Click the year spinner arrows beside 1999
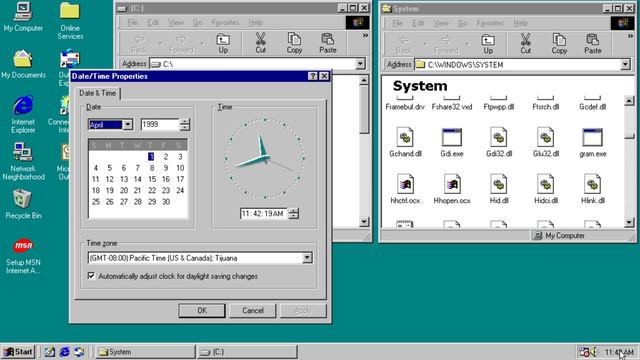Image resolution: width=640 pixels, height=360 pixels. pyautogui.click(x=184, y=124)
